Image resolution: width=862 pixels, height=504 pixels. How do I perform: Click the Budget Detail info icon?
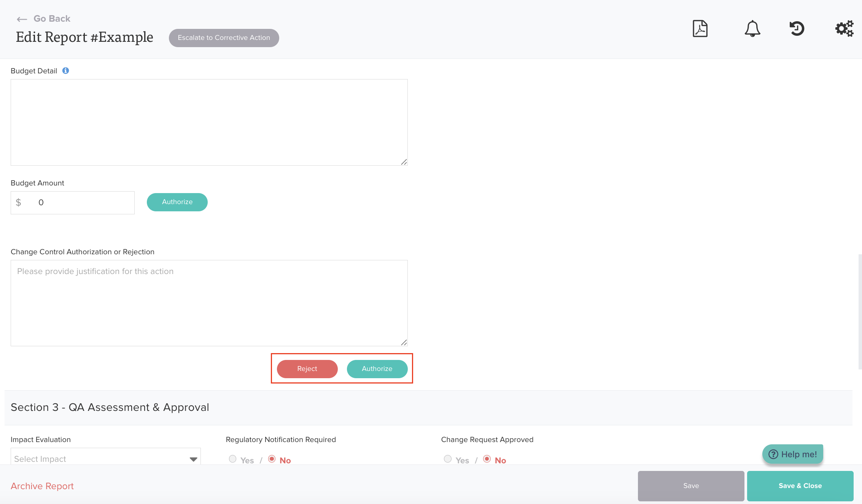coord(65,71)
